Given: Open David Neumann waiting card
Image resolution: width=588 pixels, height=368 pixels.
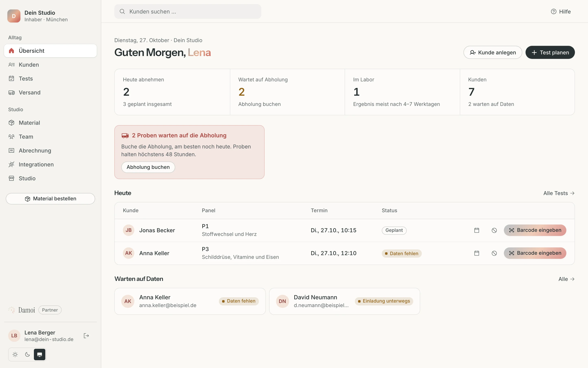Looking at the screenshot, I should pyautogui.click(x=344, y=301).
